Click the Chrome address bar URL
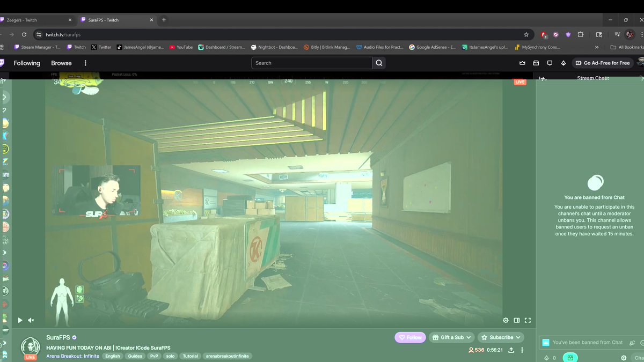This screenshot has height=362, width=644. (63, 34)
